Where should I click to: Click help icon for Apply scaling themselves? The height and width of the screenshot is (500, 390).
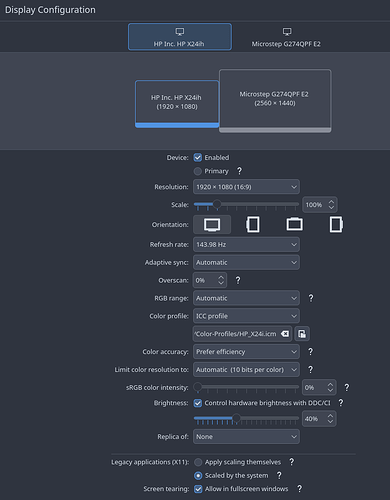coord(291,462)
